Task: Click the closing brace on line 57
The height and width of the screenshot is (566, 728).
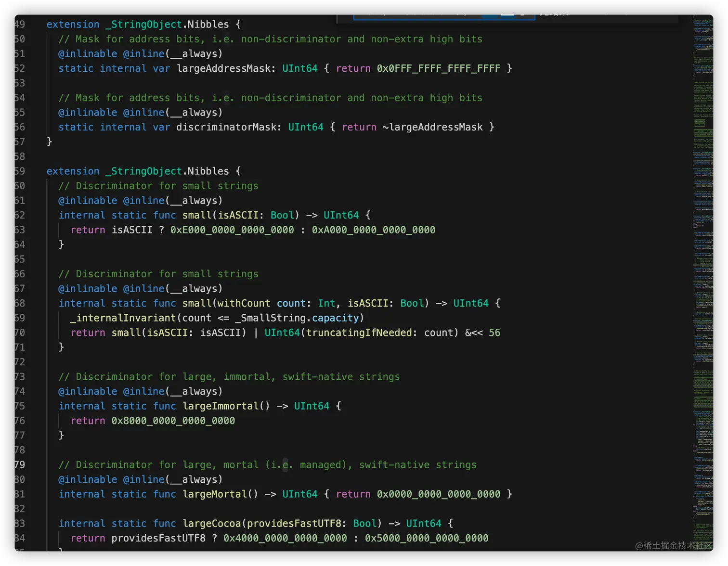Action: point(49,141)
